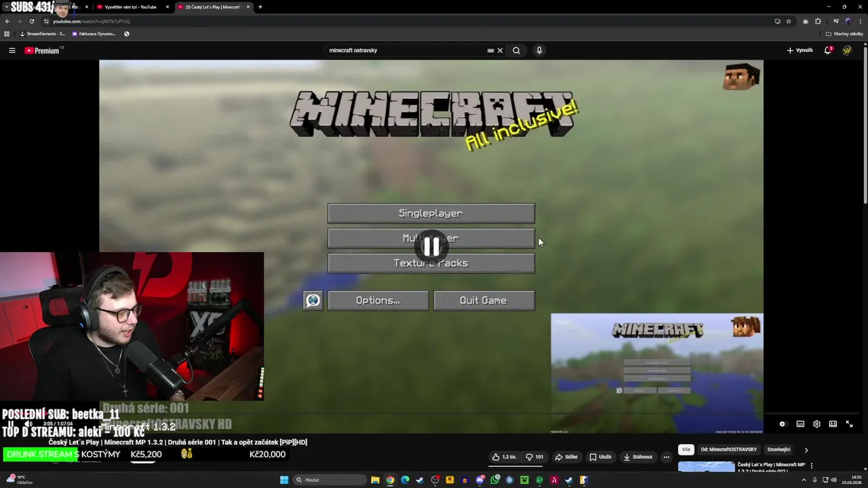Open the volume control in system tray
The image size is (868, 488).
click(x=833, y=480)
